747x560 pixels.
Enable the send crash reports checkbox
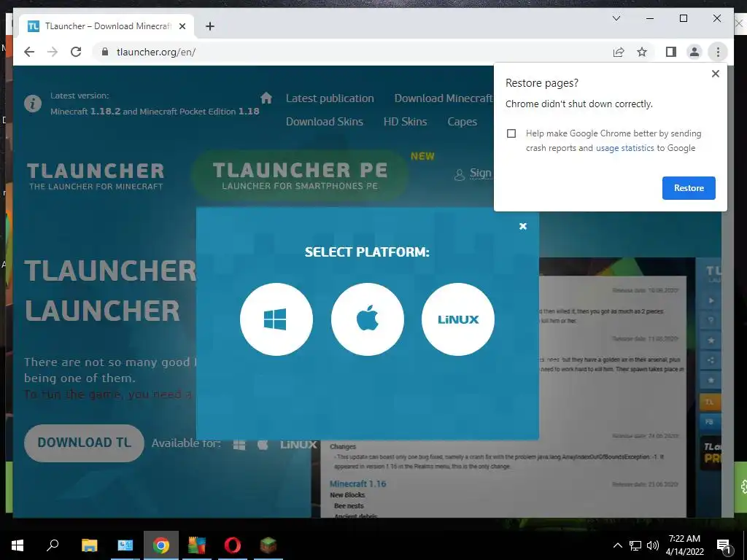click(511, 133)
